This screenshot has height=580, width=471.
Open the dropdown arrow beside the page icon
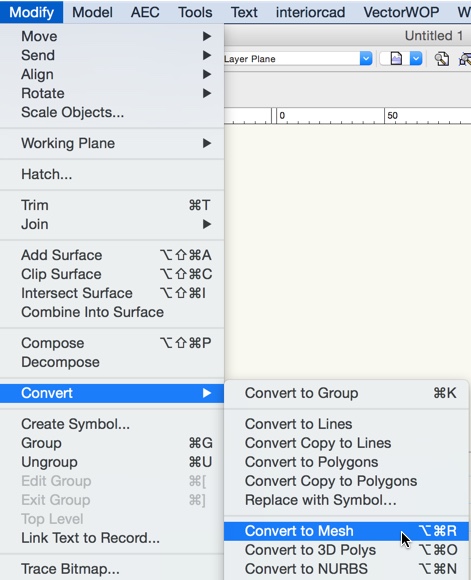(x=416, y=58)
